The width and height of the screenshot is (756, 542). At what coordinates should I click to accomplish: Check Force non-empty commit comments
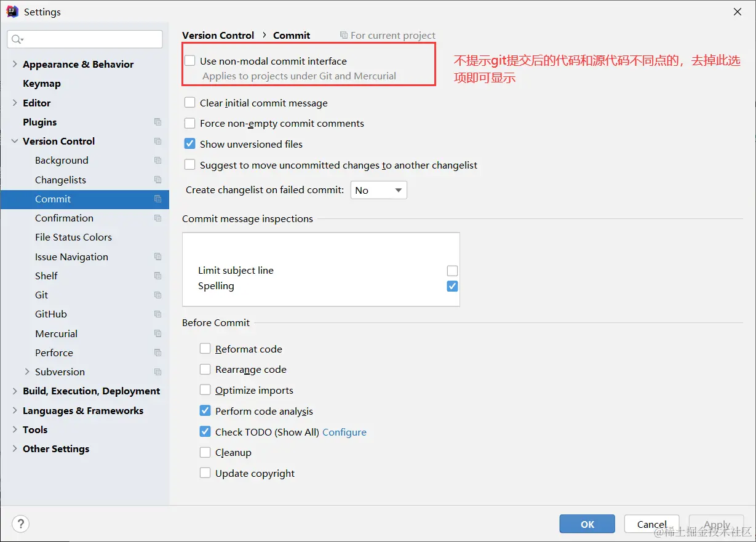click(190, 123)
